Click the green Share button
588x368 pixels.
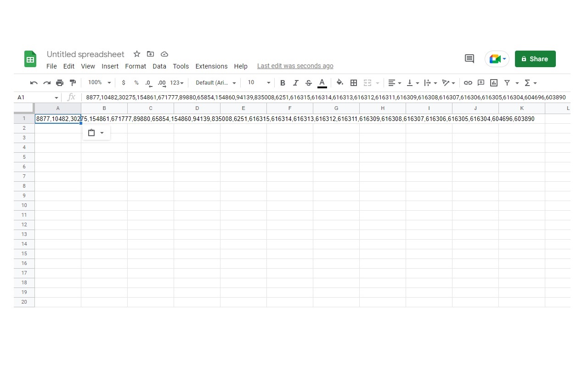click(x=535, y=59)
